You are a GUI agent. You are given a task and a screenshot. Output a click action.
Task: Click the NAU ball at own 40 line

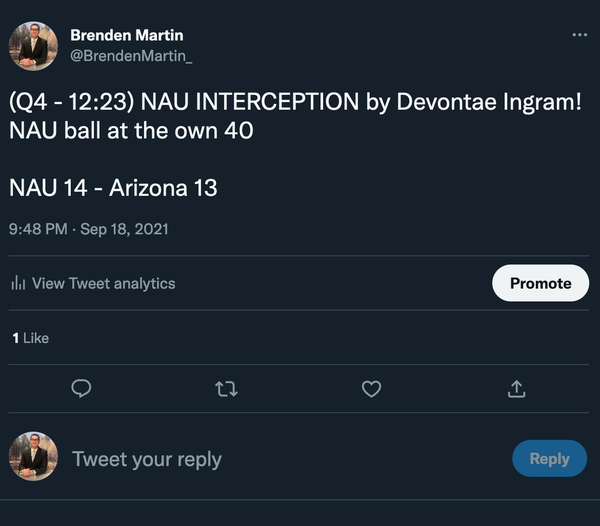click(131, 130)
